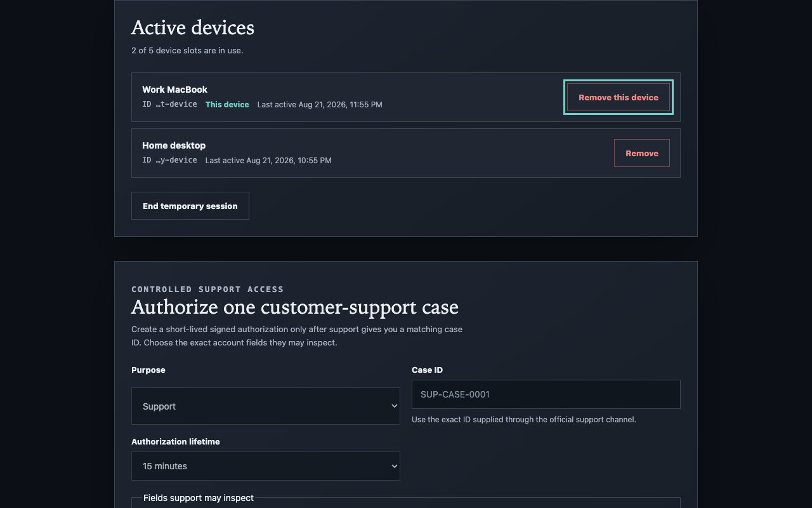812x508 pixels.
Task: Click the exact ID official support channel hint
Action: click(524, 419)
